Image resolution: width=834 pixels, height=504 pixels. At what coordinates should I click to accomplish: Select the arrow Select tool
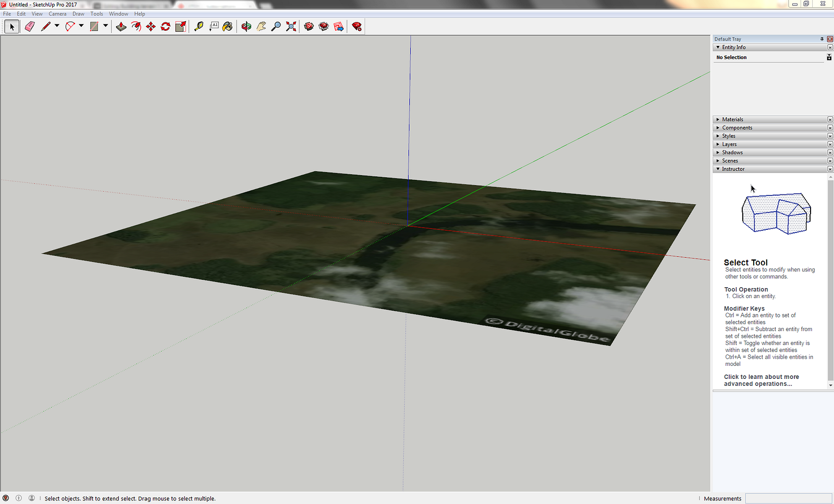pyautogui.click(x=12, y=27)
